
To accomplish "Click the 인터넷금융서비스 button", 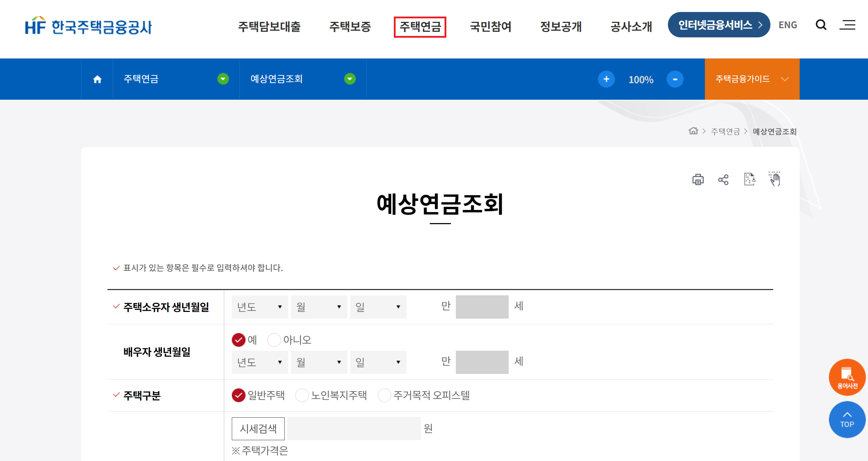I will click(x=719, y=25).
